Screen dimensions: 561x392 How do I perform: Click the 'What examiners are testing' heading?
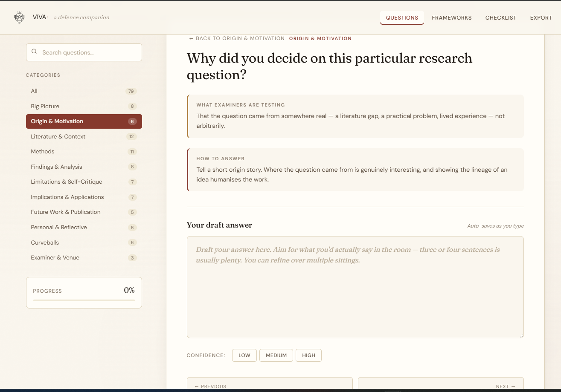tap(241, 105)
